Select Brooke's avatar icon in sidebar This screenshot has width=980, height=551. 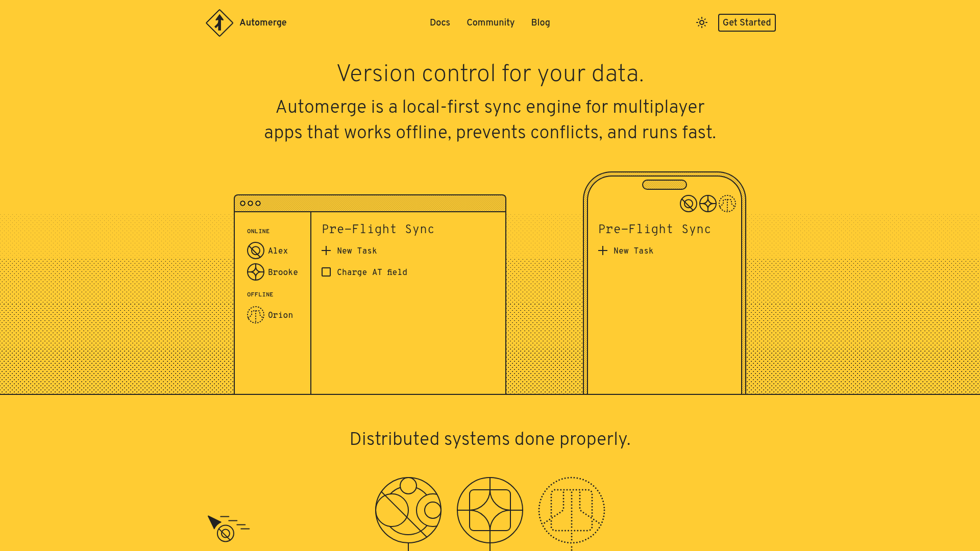256,272
